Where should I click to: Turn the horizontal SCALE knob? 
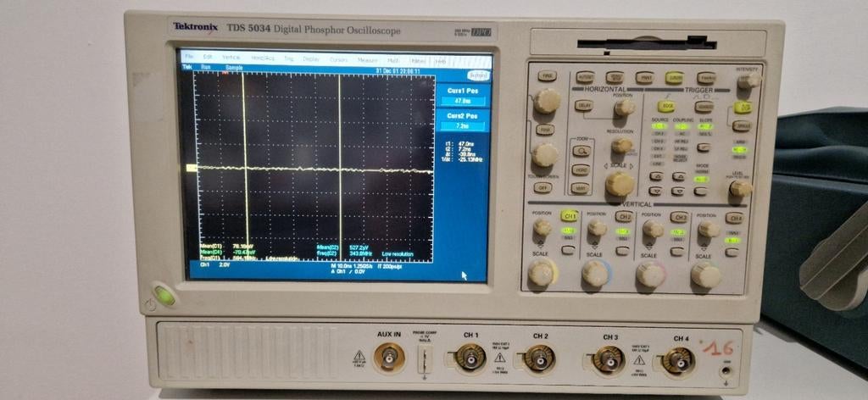click(620, 184)
